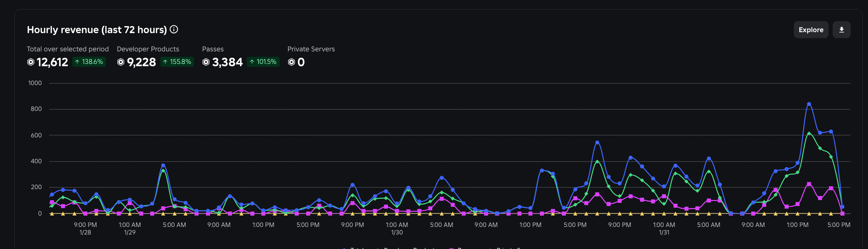Click the info icon beside Hourly revenue title
The height and width of the screenshot is (249, 868).
(174, 30)
